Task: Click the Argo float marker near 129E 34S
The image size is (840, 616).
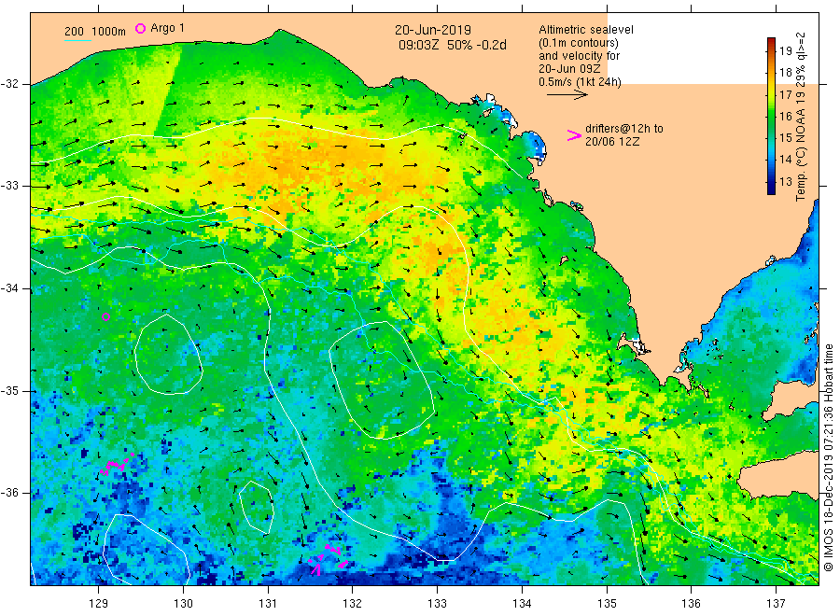Action: [x=106, y=317]
